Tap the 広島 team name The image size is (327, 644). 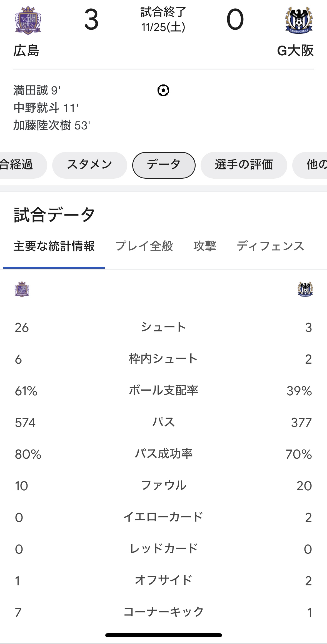pyautogui.click(x=26, y=51)
